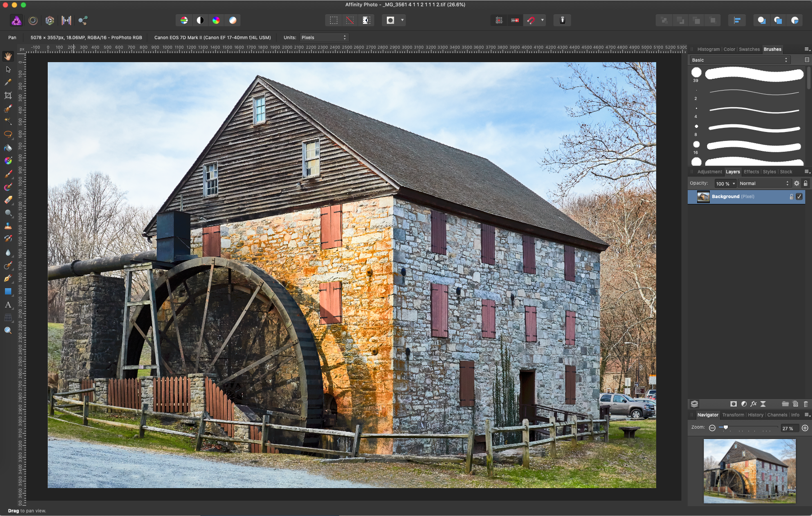This screenshot has height=516, width=812.
Task: Select the Flood Fill bucket tool
Action: (x=8, y=148)
